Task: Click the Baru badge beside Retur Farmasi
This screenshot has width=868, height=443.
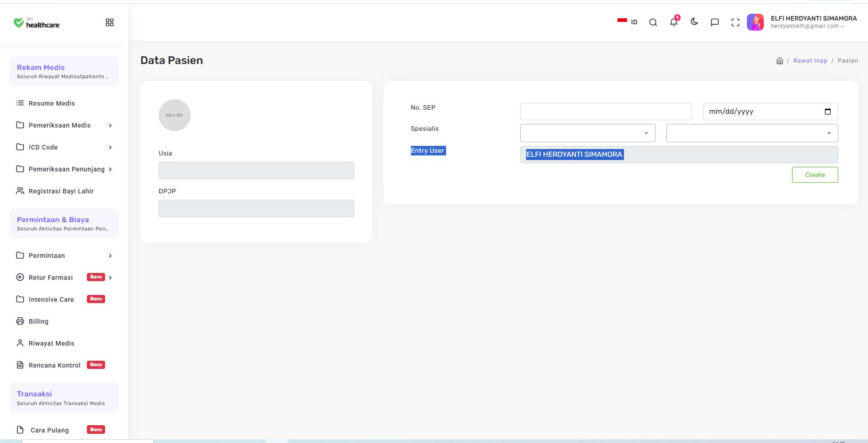Action: coord(96,277)
